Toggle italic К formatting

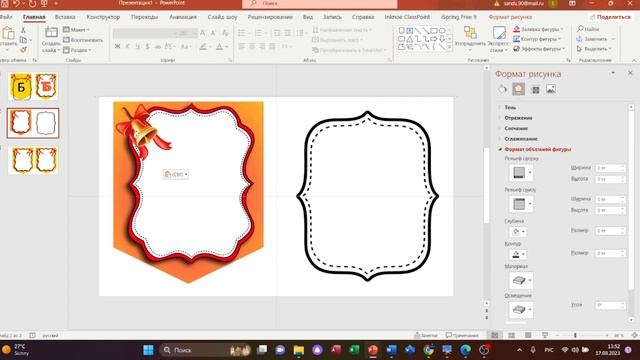[128, 47]
